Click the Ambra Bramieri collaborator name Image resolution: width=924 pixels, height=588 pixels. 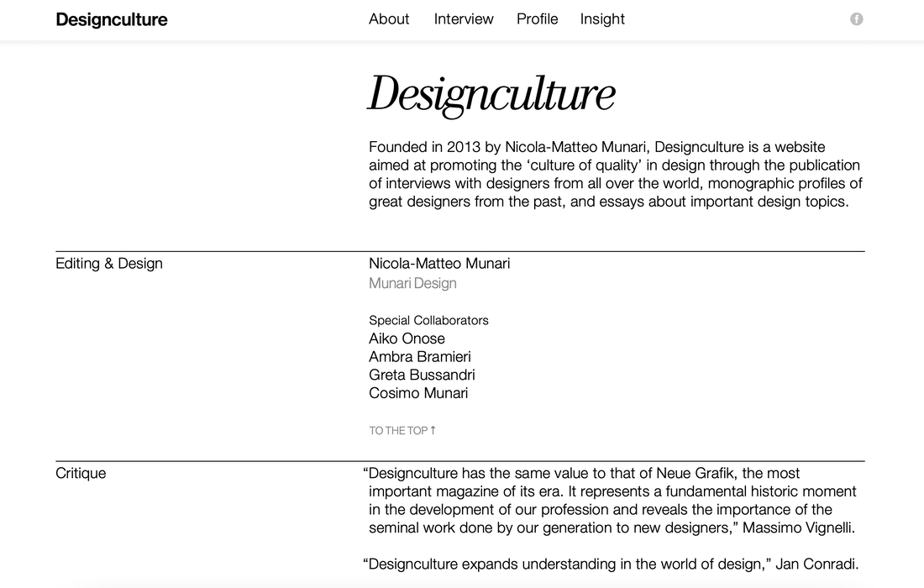click(419, 357)
